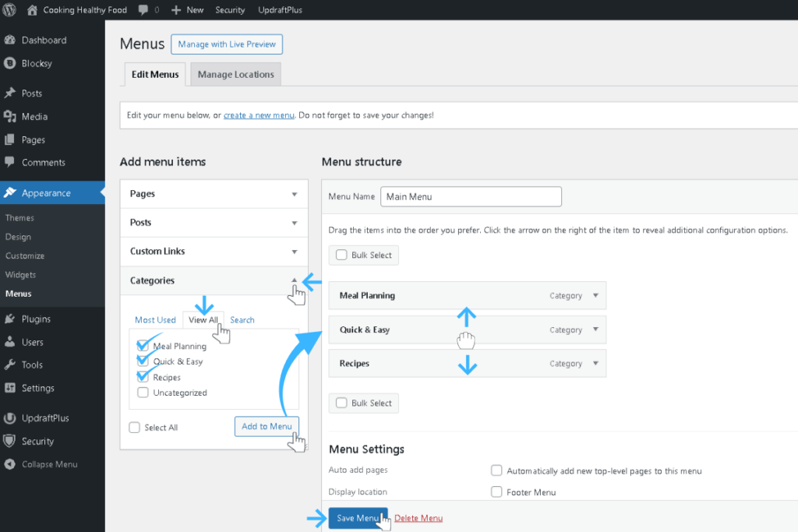Image resolution: width=798 pixels, height=532 pixels.
Task: Switch to the Manage Locations tab
Action: tap(235, 75)
